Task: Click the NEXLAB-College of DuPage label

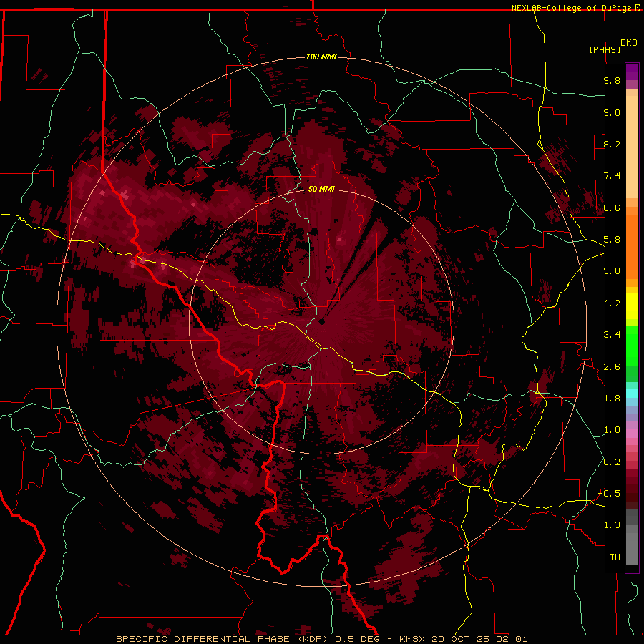Action: (x=572, y=8)
